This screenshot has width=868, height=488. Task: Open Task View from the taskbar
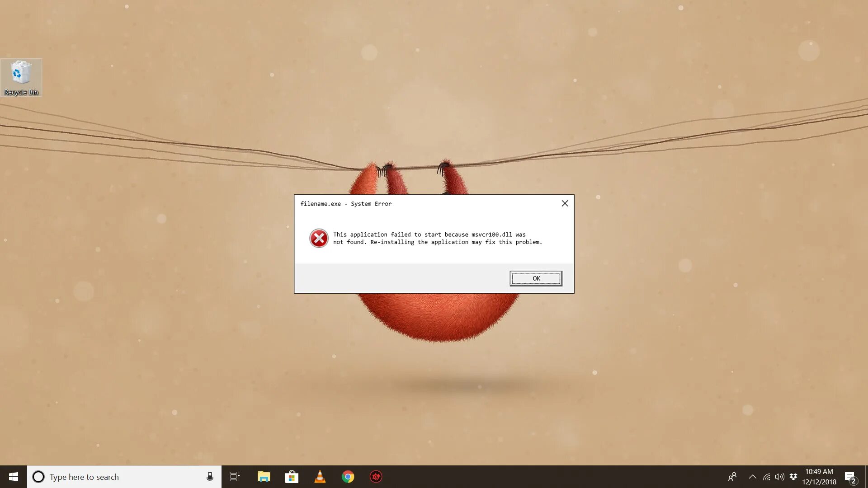point(235,477)
